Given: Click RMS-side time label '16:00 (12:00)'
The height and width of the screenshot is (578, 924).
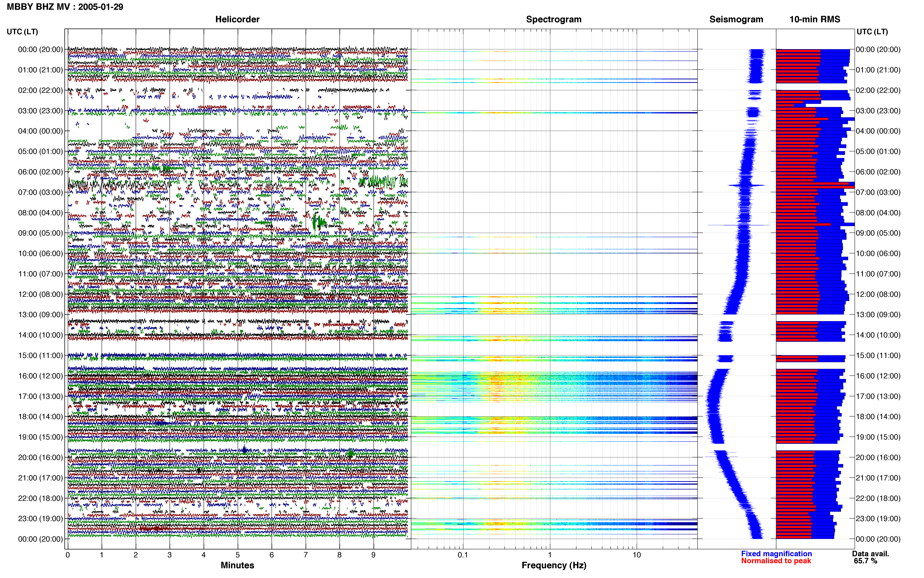Looking at the screenshot, I should 878,376.
